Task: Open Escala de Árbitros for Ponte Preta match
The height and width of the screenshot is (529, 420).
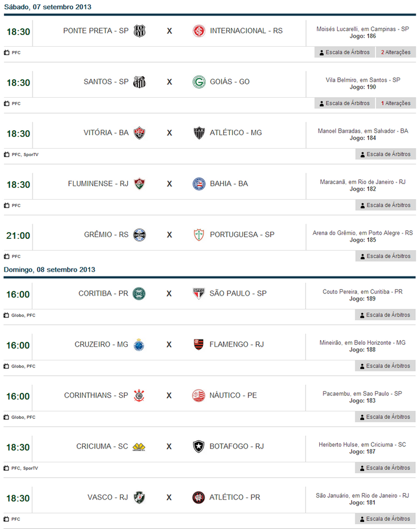Action: (344, 52)
